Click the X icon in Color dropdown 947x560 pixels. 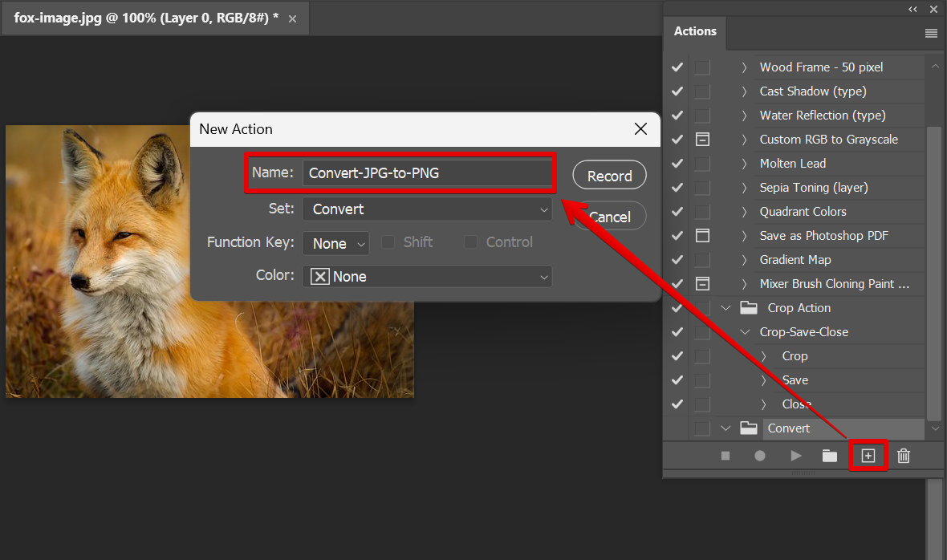[320, 276]
